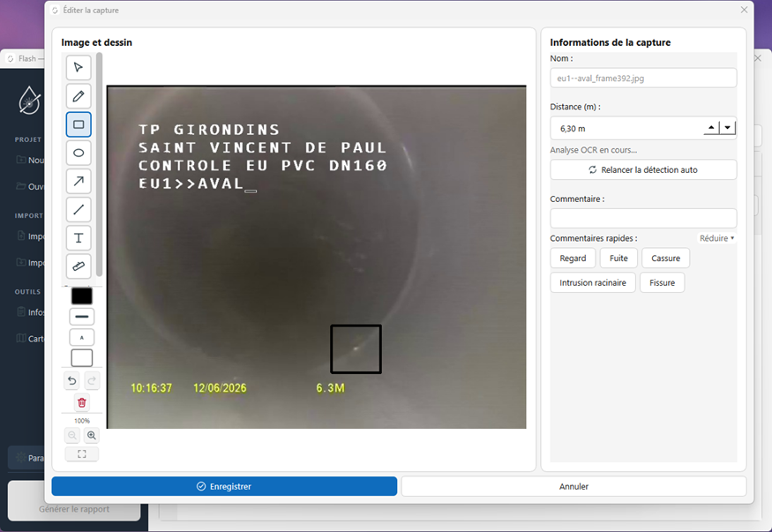Cancel editing with Annuler
The width and height of the screenshot is (772, 532).
point(573,486)
